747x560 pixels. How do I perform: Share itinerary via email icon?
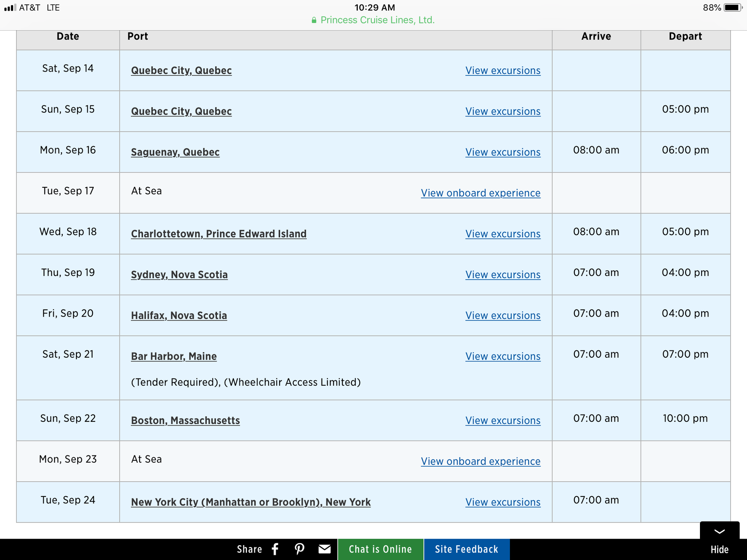pos(324,549)
